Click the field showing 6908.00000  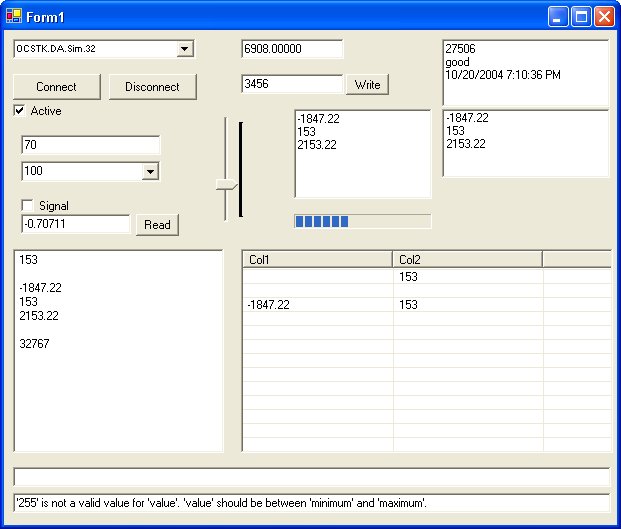tap(292, 49)
